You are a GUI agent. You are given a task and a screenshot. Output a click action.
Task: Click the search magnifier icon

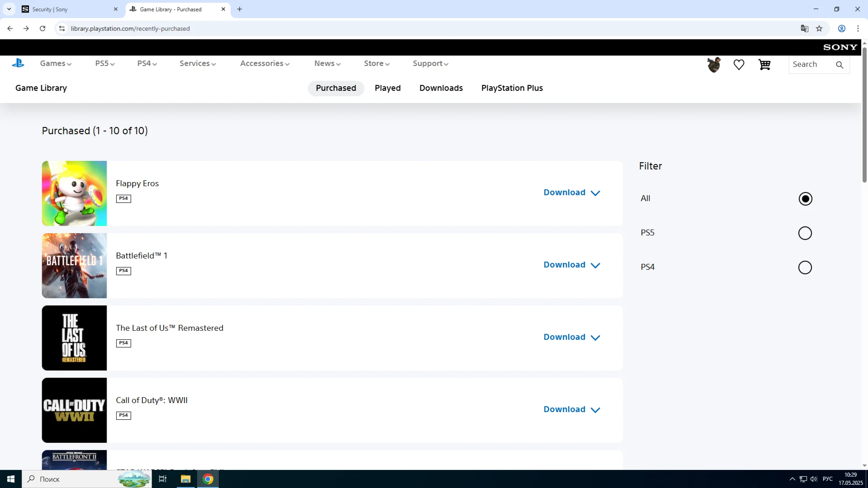(x=840, y=65)
